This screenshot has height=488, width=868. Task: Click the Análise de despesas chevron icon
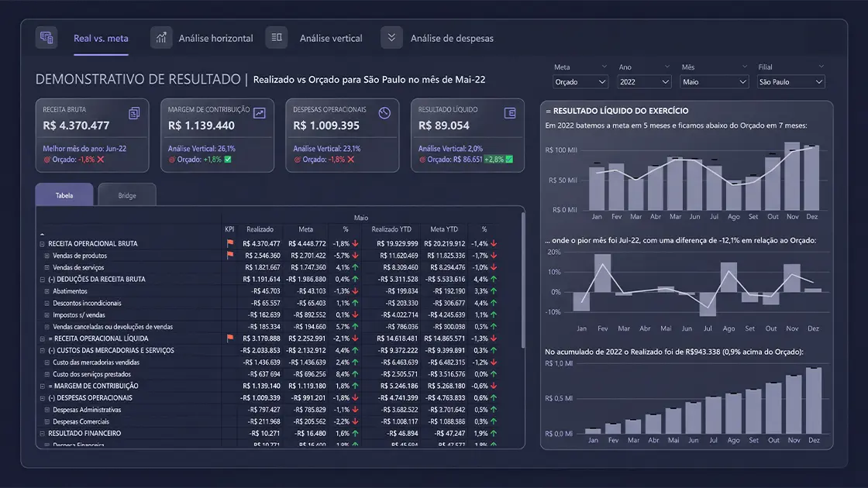click(x=391, y=38)
